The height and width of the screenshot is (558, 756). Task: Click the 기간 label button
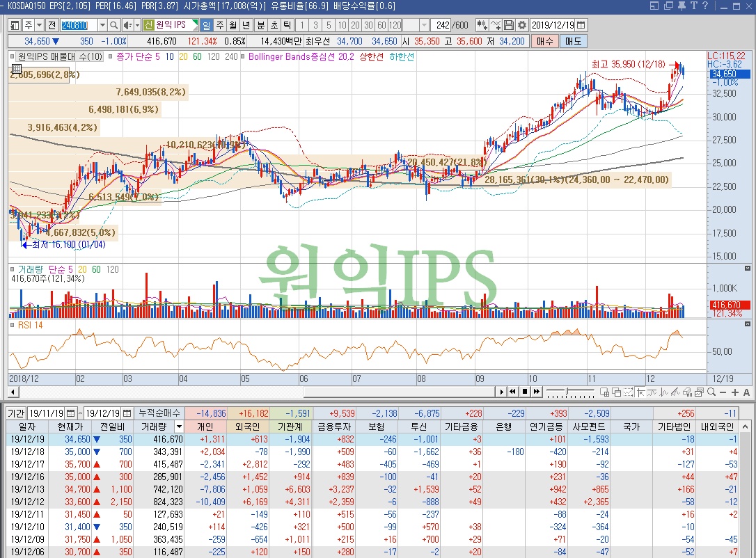(x=16, y=413)
